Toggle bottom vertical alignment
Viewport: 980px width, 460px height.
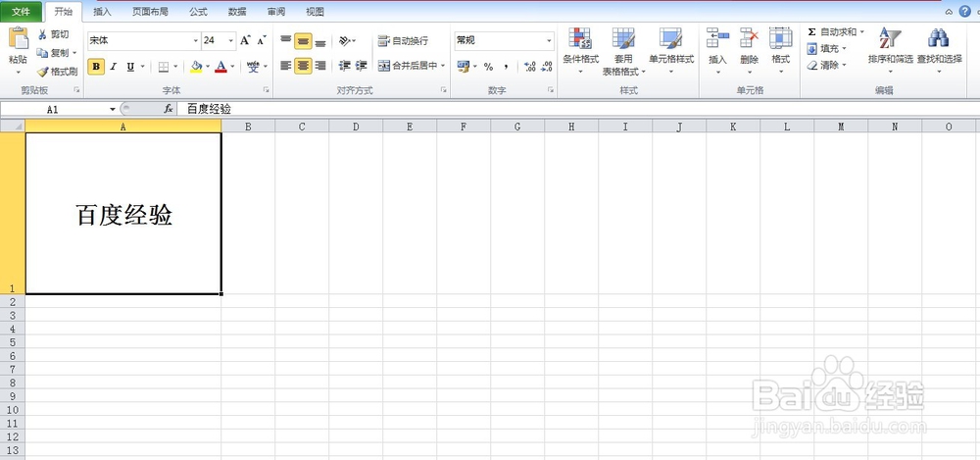tap(320, 41)
